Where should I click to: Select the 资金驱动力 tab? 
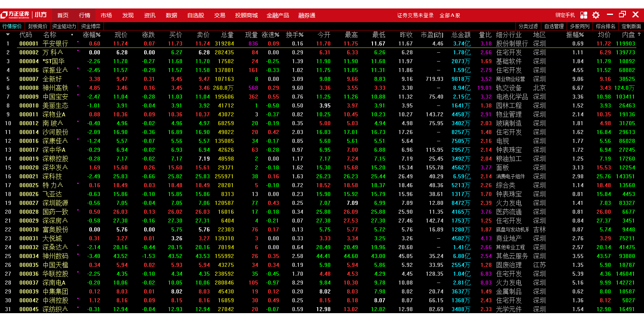(x=64, y=26)
